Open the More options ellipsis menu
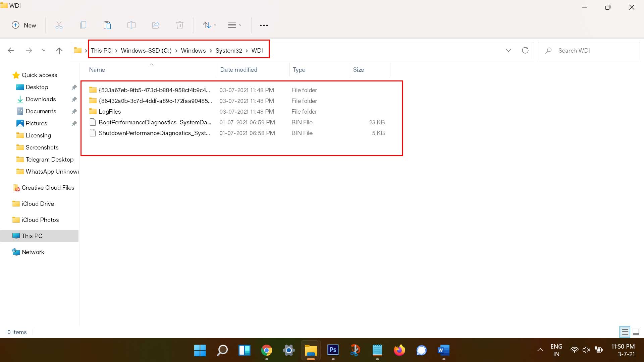This screenshot has width=644, height=362. [264, 25]
